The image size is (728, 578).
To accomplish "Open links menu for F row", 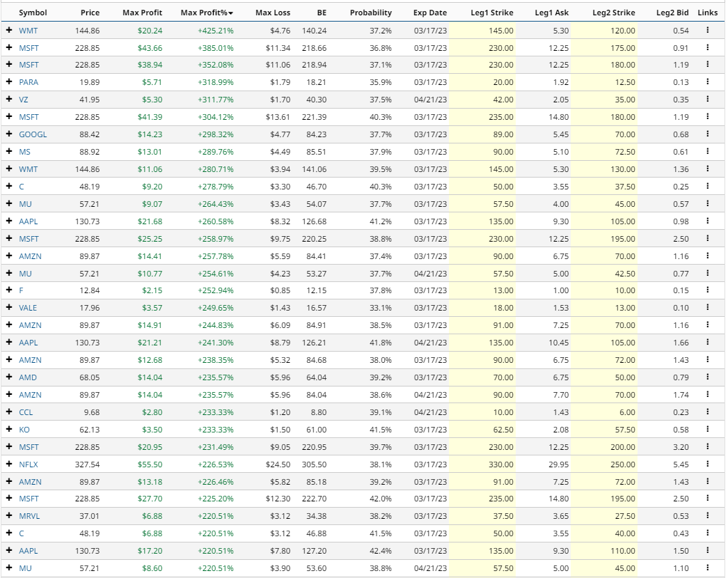I will pos(708,290).
